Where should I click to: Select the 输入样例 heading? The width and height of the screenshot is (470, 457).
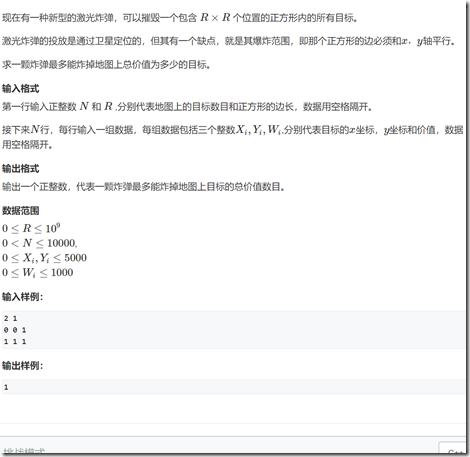pyautogui.click(x=22, y=296)
